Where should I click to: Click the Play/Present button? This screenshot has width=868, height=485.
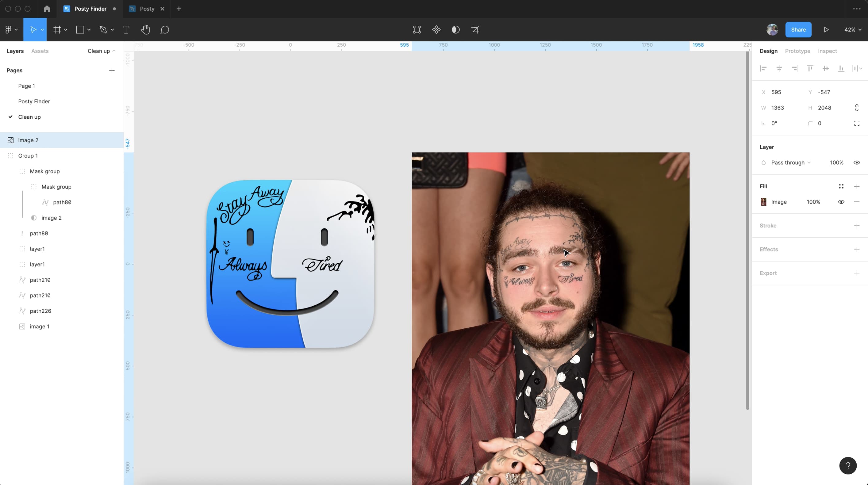pos(826,29)
